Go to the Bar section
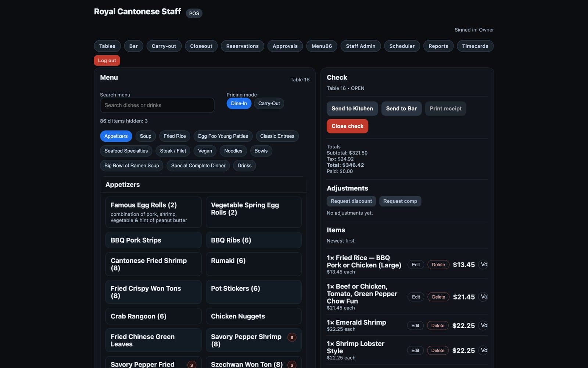This screenshot has height=368, width=588. click(133, 46)
